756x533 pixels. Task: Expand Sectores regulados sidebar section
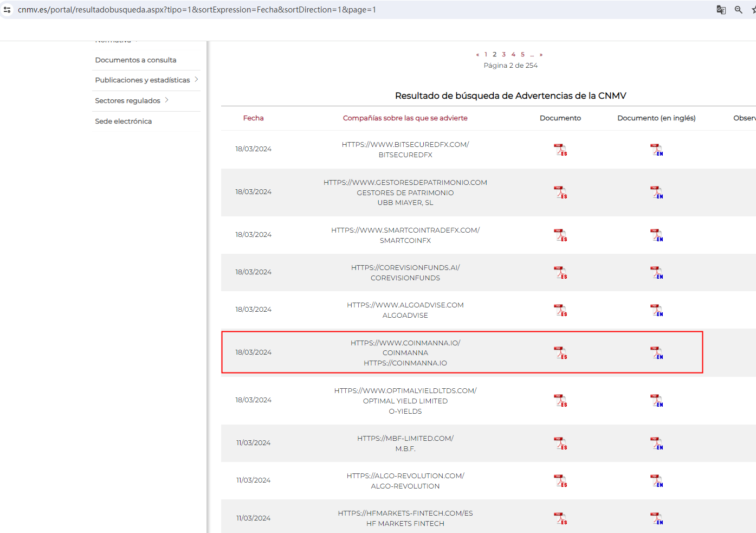166,100
